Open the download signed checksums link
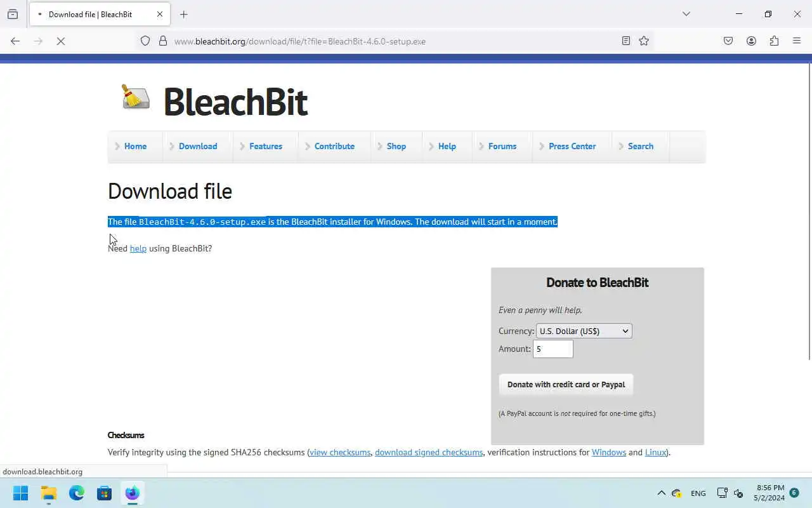Image resolution: width=812 pixels, height=508 pixels. 429,452
